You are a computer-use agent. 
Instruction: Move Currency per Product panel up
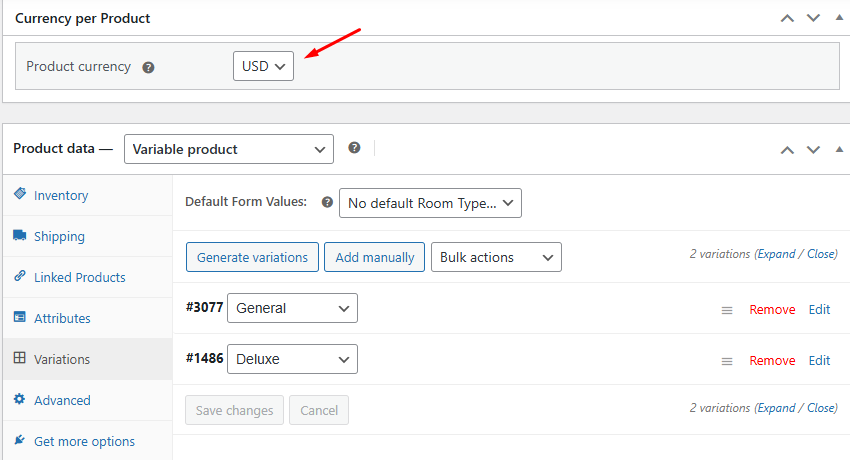787,18
